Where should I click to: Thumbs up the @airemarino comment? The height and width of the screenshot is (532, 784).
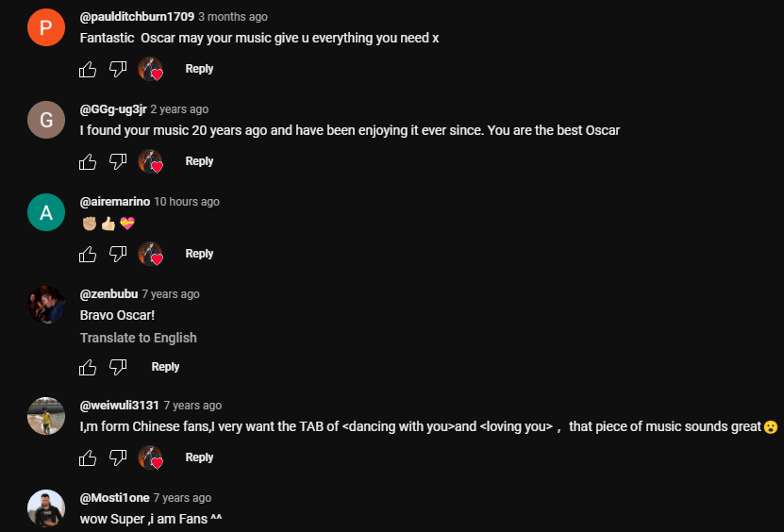(88, 254)
